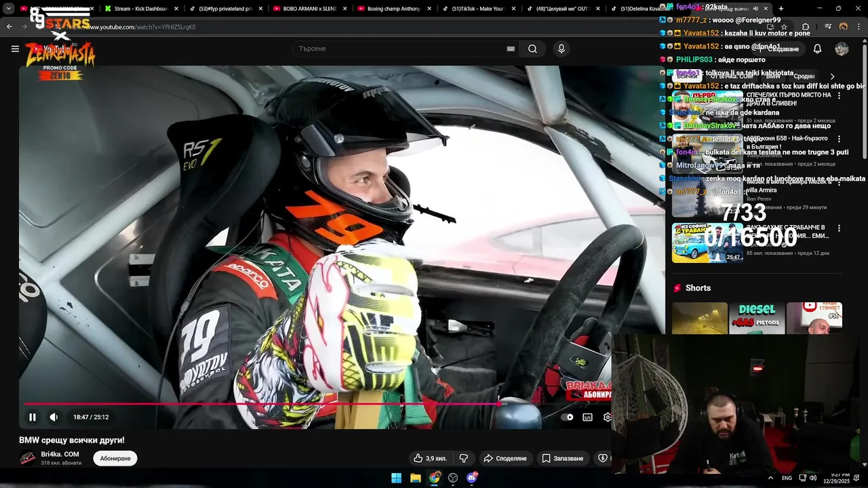
Task: Show hidden system tray icons chevron
Action: click(770, 478)
